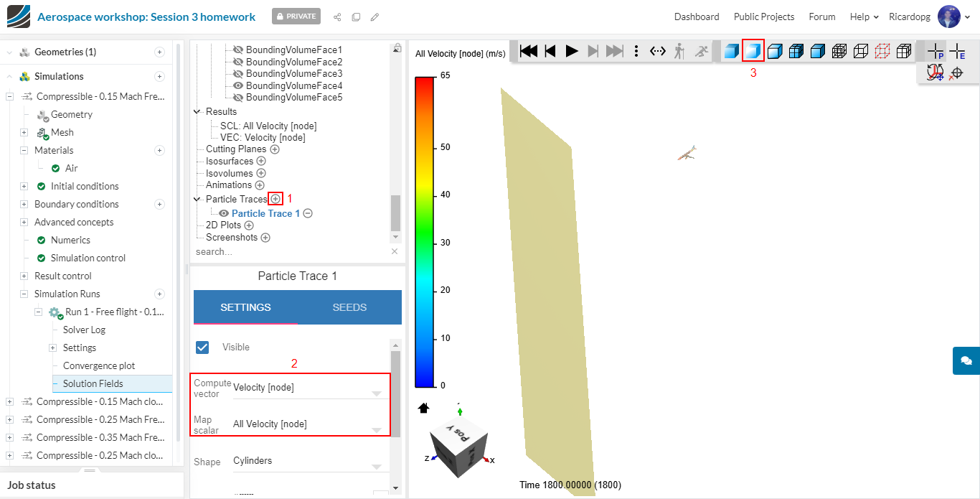Open the Forum link
This screenshot has height=499, width=980.
click(822, 17)
